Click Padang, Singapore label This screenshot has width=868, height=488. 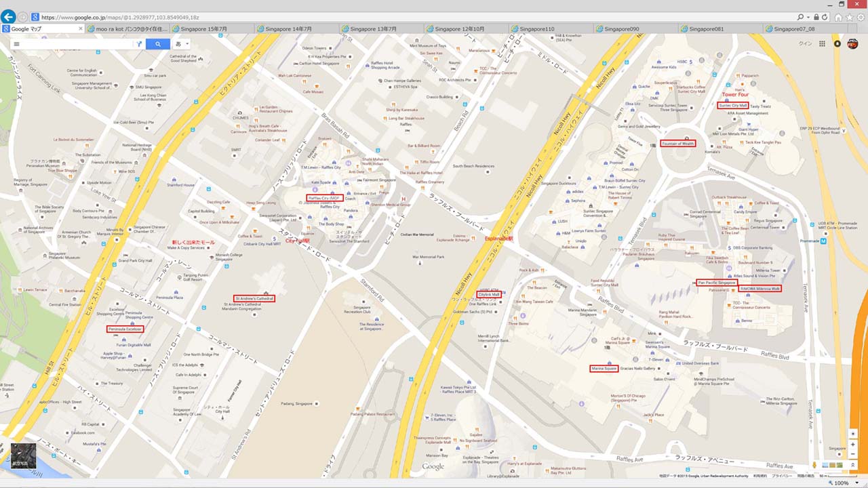click(298, 403)
